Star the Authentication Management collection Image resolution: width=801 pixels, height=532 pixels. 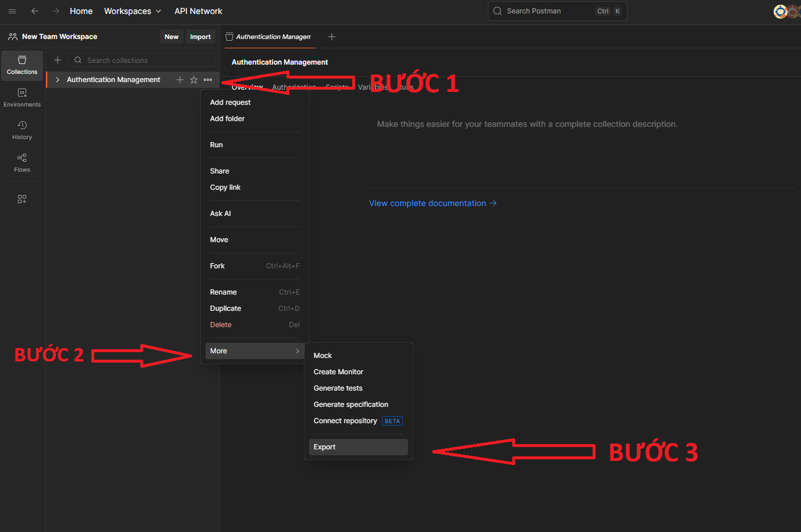point(194,80)
